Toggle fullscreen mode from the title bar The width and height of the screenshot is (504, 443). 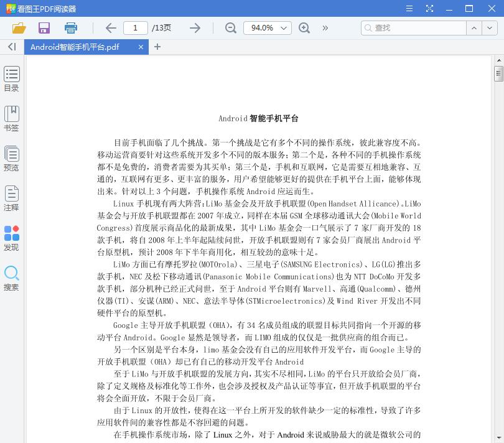click(429, 9)
